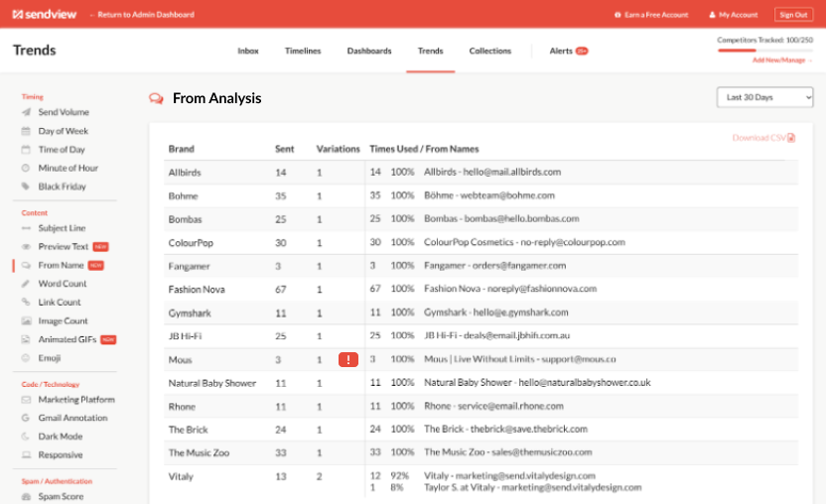Image resolution: width=826 pixels, height=504 pixels.
Task: Click the Dark Mode moon icon
Action: pyautogui.click(x=26, y=437)
